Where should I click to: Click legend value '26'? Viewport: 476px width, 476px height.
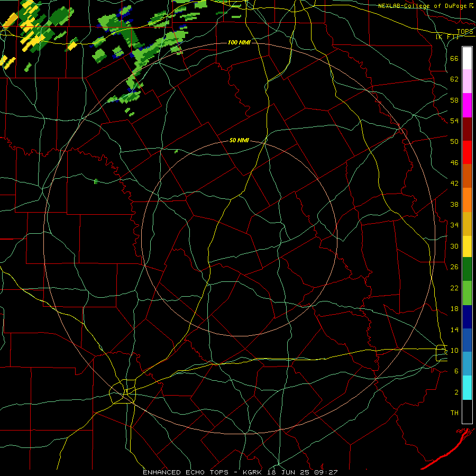coord(454,267)
